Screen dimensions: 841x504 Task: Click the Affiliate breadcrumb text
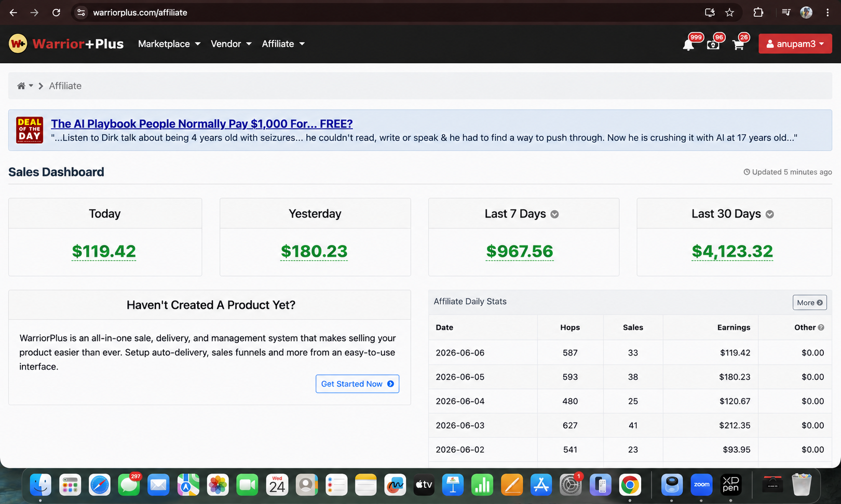click(65, 86)
